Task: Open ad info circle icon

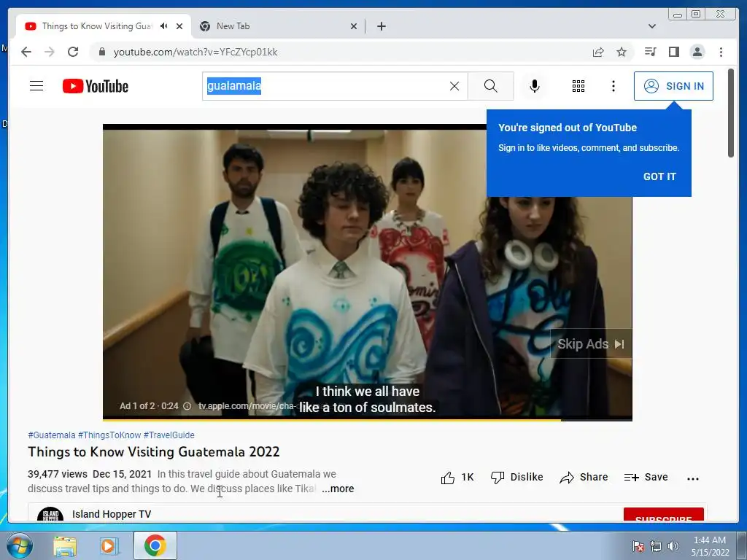Action: [x=187, y=406]
